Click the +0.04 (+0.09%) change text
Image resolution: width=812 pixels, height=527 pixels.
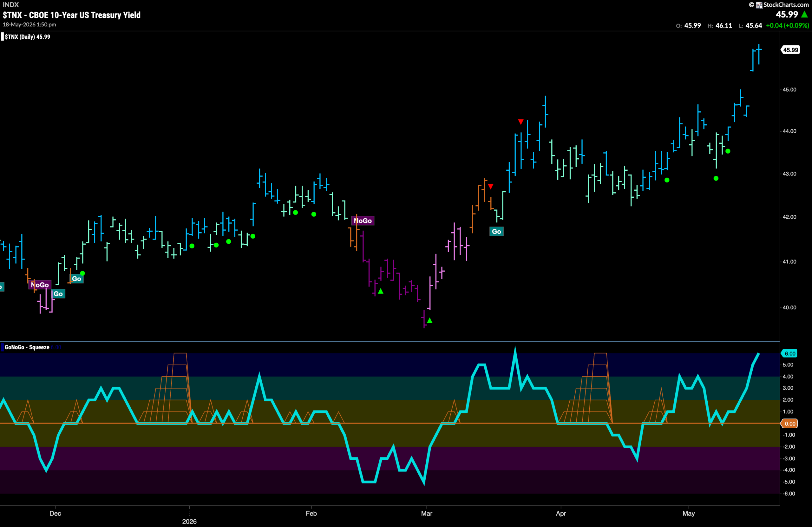tap(788, 26)
